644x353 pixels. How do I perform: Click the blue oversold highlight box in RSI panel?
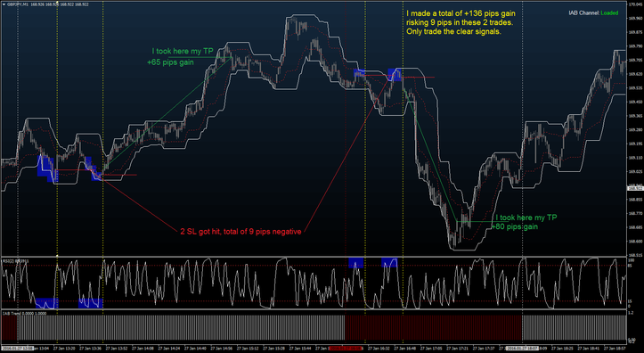(46, 303)
